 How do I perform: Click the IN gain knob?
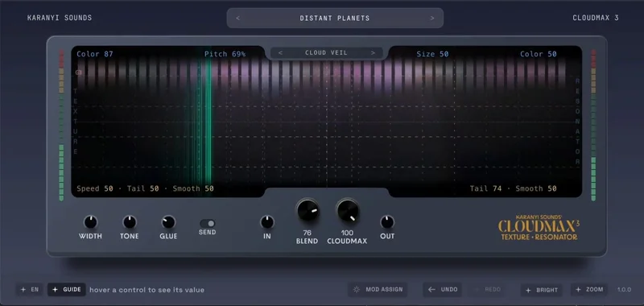[x=267, y=222]
